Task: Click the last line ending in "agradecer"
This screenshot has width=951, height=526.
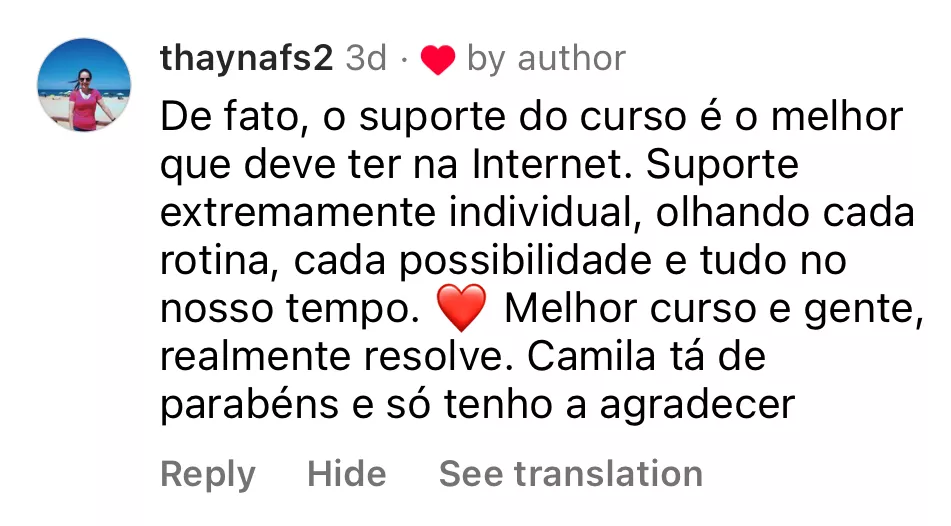Action: click(x=477, y=405)
